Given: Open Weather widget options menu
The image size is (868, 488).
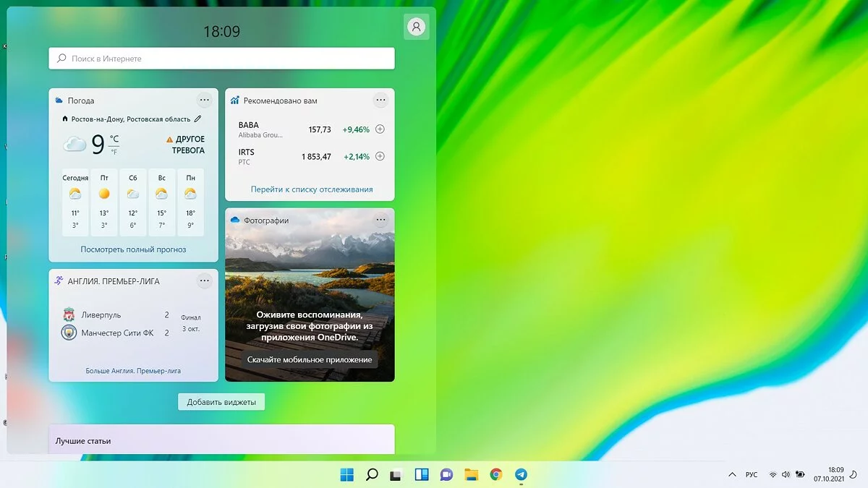Looking at the screenshot, I should pos(205,100).
